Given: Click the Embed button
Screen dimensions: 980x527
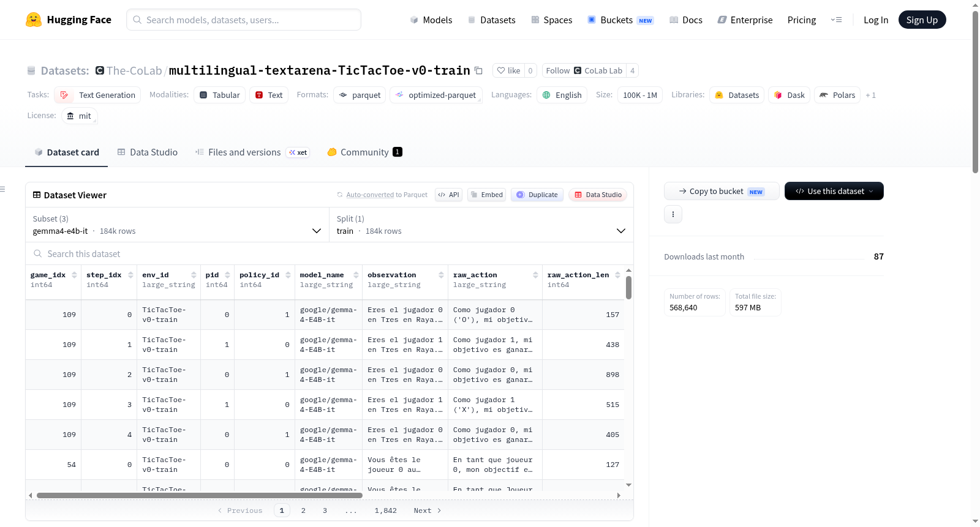Looking at the screenshot, I should coord(487,195).
